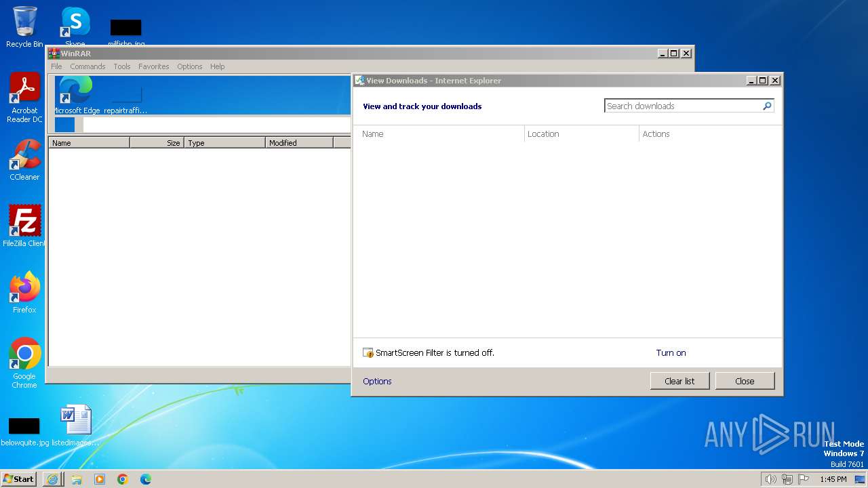Open the listedimages Word document icon
This screenshot has width=868, height=488.
coord(75,426)
